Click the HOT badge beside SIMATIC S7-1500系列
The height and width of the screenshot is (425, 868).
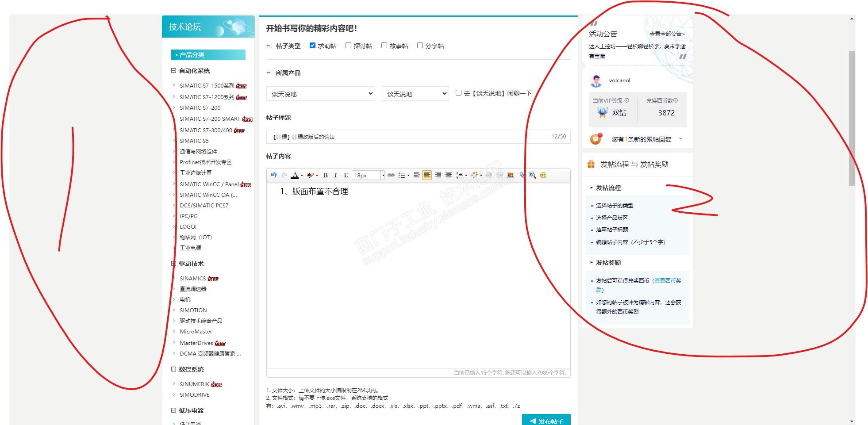(x=242, y=86)
